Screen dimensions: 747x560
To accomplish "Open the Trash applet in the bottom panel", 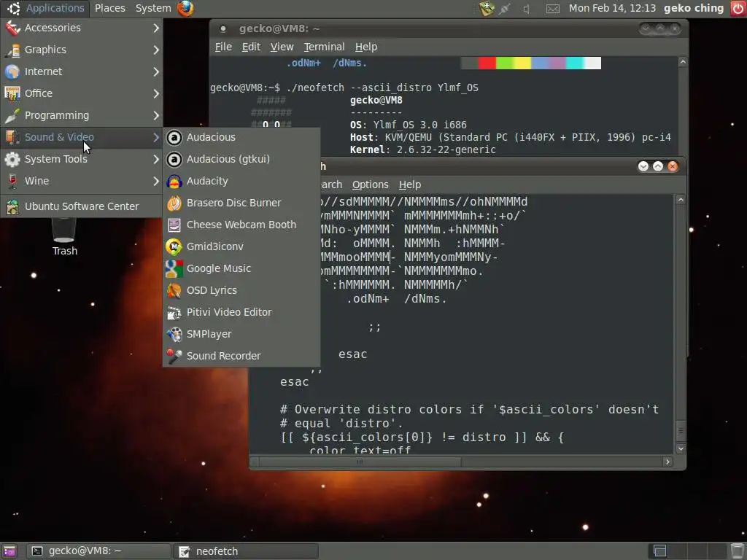I will 738,551.
